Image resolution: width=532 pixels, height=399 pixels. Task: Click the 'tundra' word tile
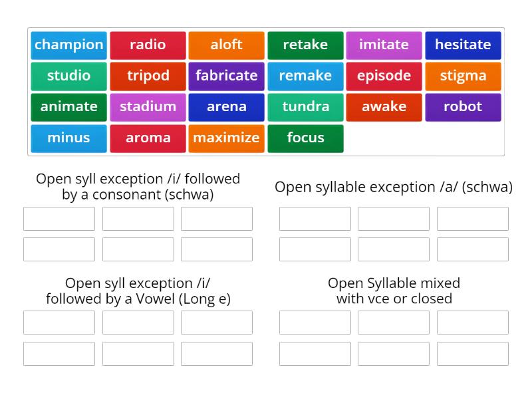coord(305,107)
